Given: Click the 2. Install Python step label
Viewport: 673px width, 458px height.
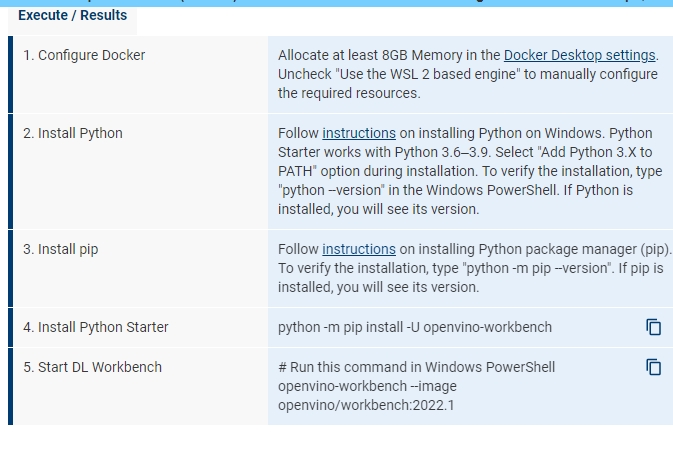Looking at the screenshot, I should click(x=73, y=133).
